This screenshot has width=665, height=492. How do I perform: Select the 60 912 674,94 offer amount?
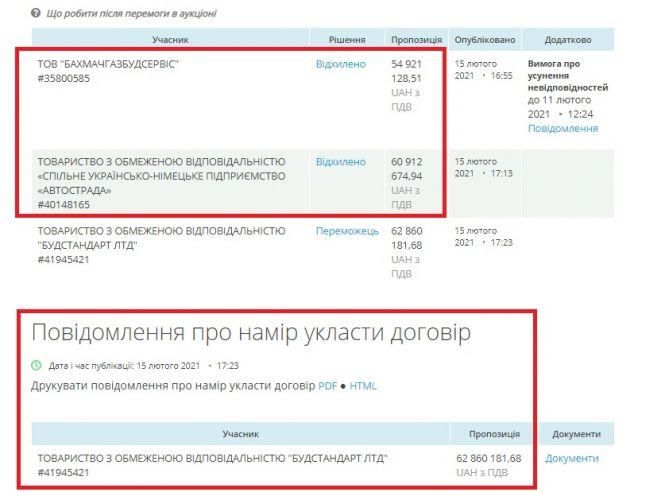[406, 169]
